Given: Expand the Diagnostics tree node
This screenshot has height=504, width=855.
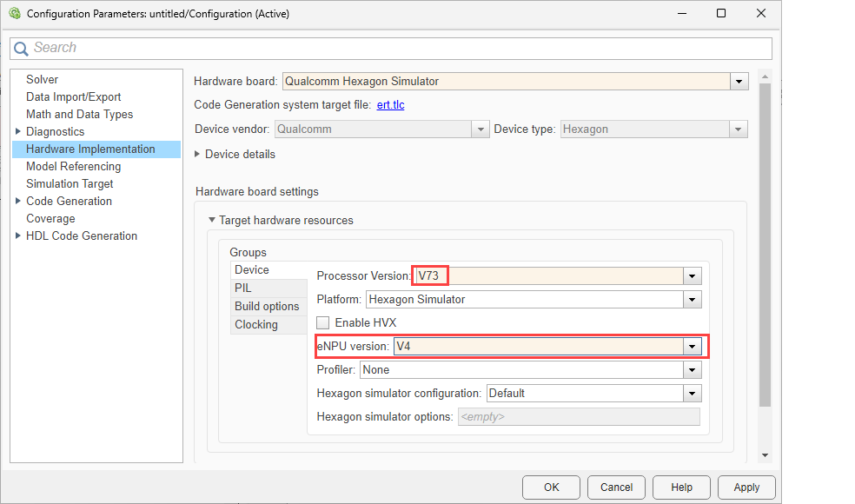Looking at the screenshot, I should (x=18, y=132).
